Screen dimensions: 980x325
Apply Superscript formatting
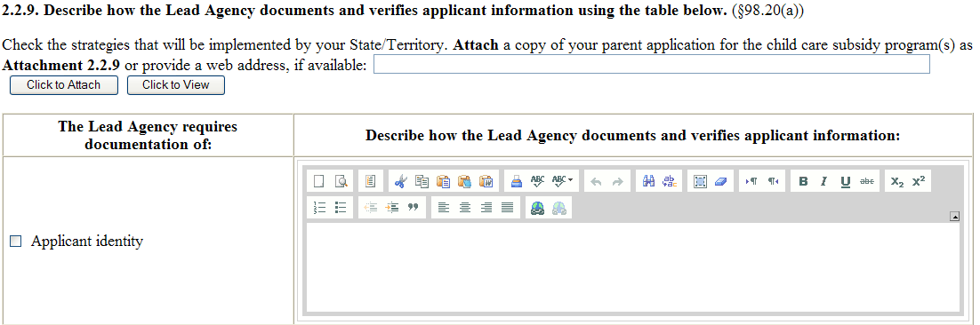tap(918, 181)
